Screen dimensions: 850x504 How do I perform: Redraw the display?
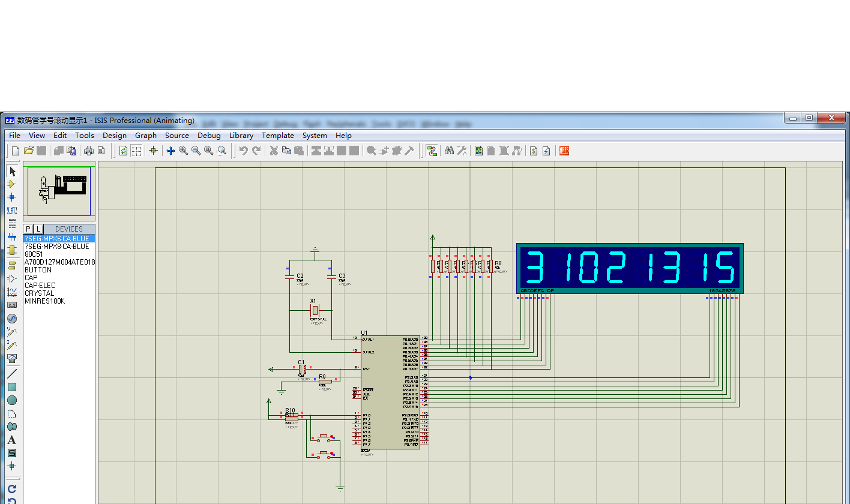(x=123, y=151)
